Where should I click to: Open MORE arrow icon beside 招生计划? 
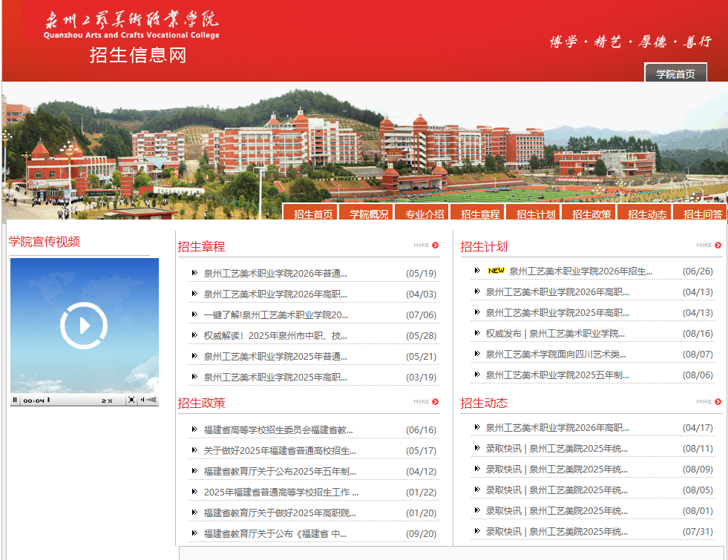pyautogui.click(x=718, y=245)
